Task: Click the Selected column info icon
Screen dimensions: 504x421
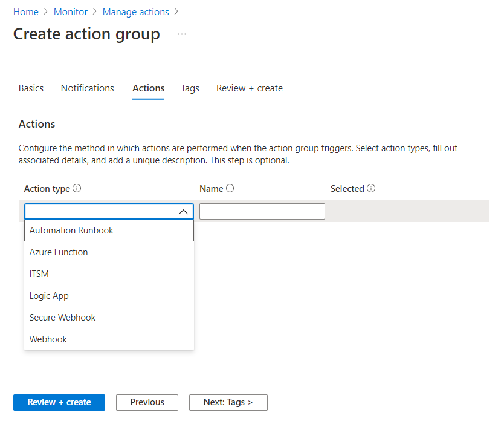Action: point(371,188)
